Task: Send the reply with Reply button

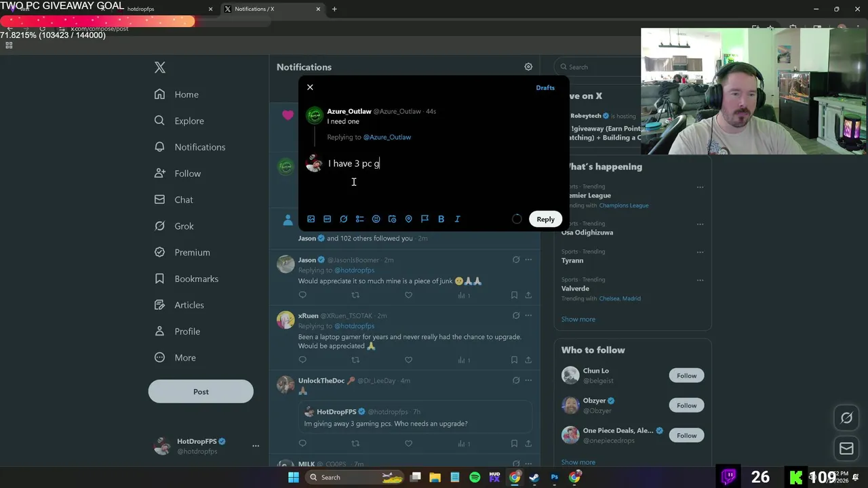Action: pyautogui.click(x=545, y=219)
